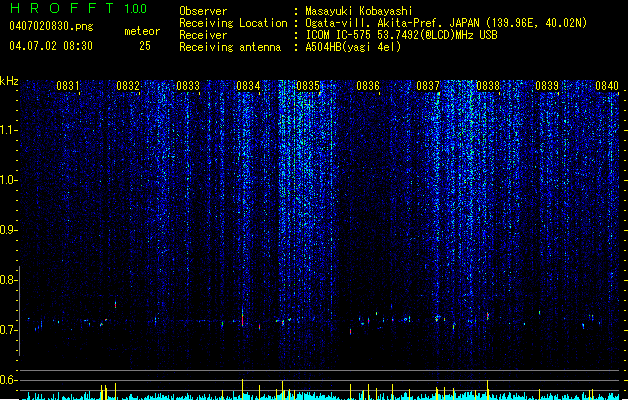The image size is (629, 400).
Task: Click the Receiving Location label
Action: pos(233,23)
